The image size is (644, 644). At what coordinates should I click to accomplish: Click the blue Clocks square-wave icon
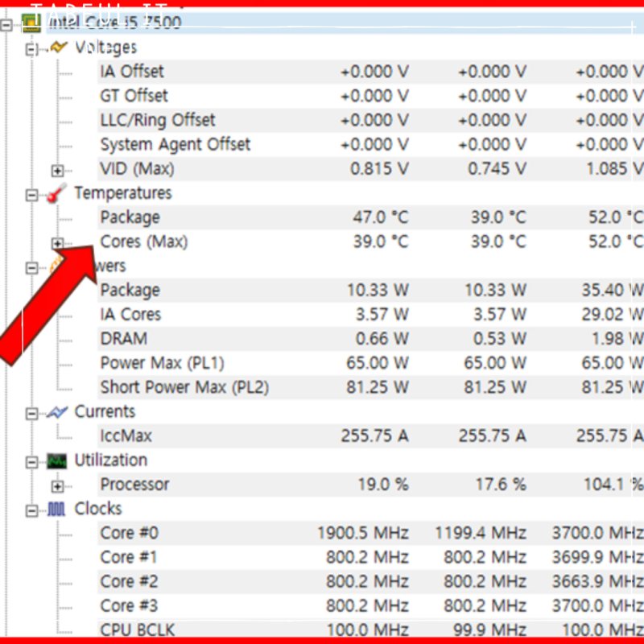[x=56, y=510]
